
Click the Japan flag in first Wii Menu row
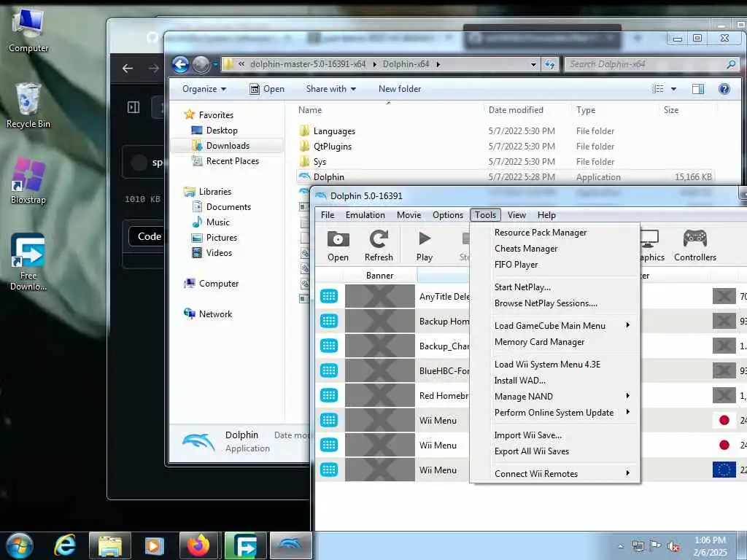pos(724,420)
